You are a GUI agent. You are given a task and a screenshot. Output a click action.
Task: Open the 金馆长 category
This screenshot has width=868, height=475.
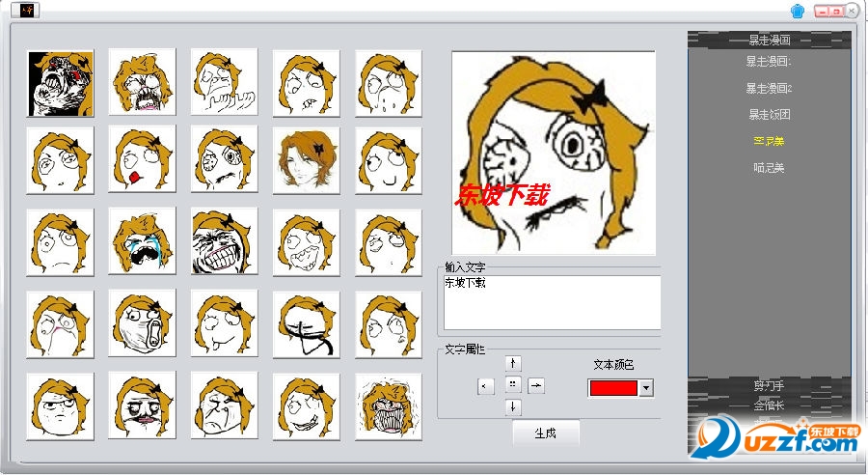pos(769,405)
